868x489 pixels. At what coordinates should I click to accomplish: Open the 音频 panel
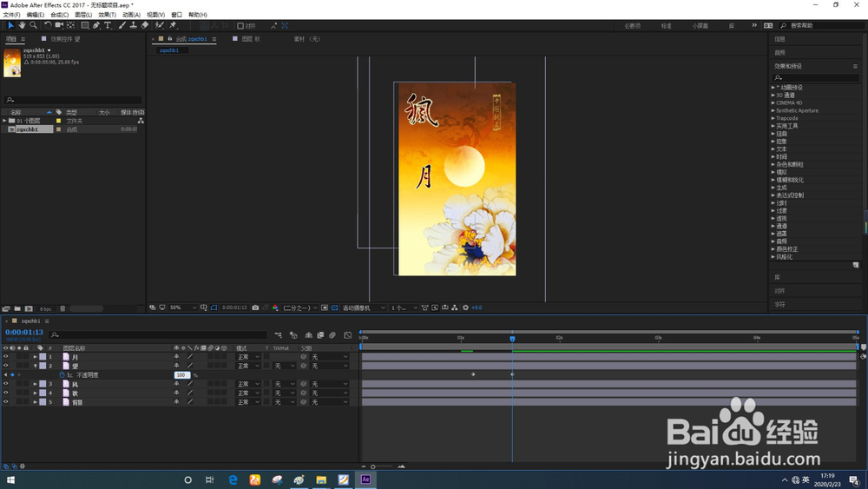pyautogui.click(x=780, y=53)
